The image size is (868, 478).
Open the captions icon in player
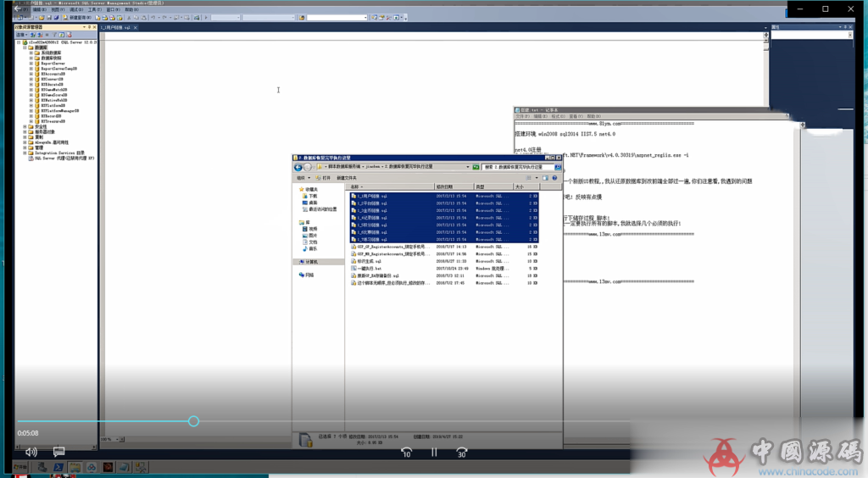tap(58, 452)
